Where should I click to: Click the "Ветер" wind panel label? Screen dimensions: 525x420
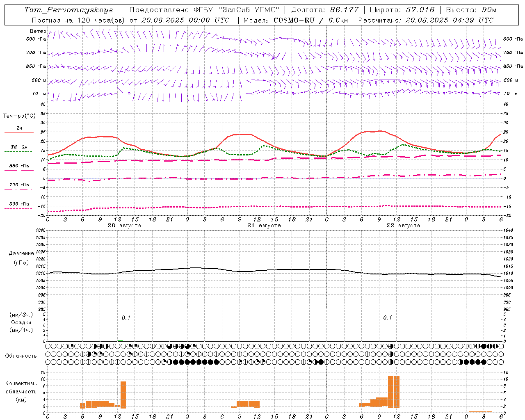click(x=38, y=31)
